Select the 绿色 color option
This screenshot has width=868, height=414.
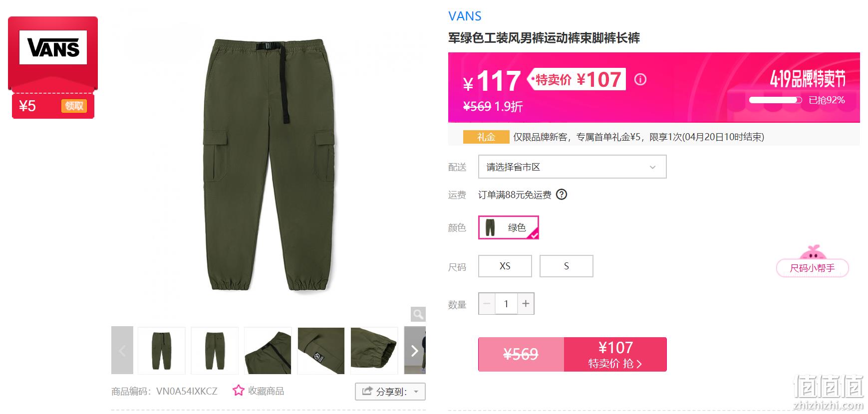click(509, 227)
